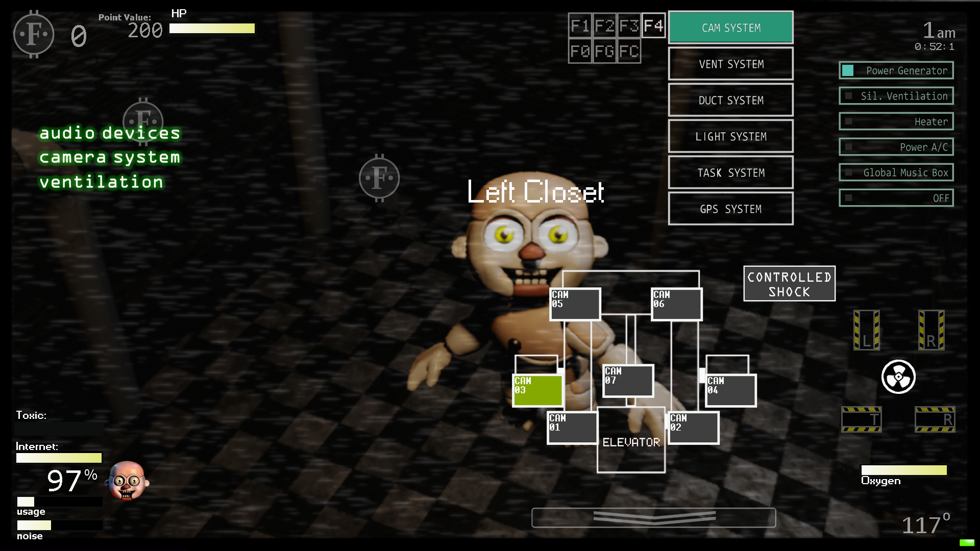This screenshot has width=980, height=551.
Task: Select the TASK SYSTEM option
Action: click(x=731, y=173)
